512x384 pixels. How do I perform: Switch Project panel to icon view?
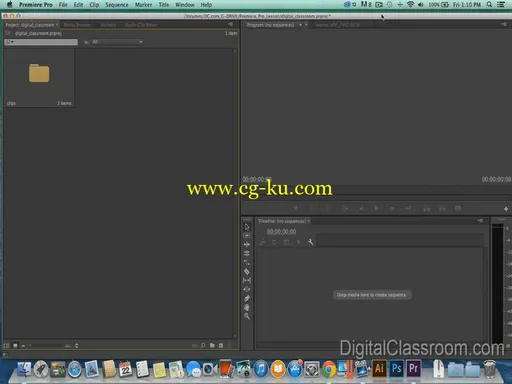(x=15, y=346)
